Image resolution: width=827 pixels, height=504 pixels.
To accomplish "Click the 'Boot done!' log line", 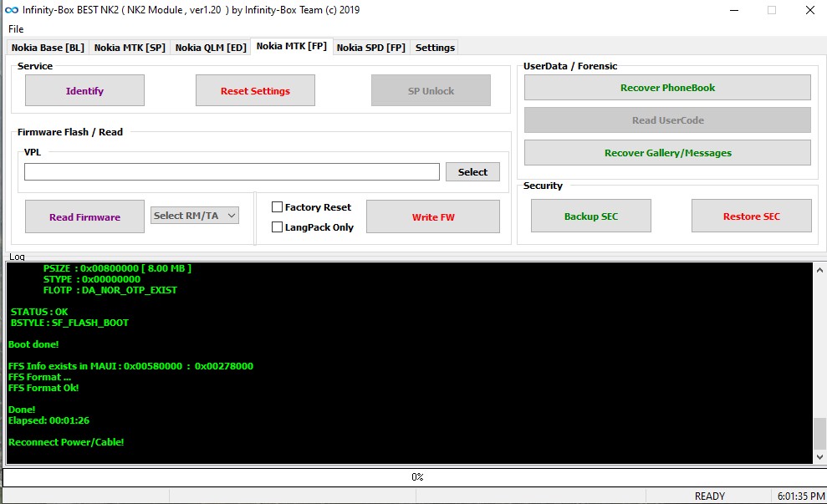I will (x=33, y=344).
